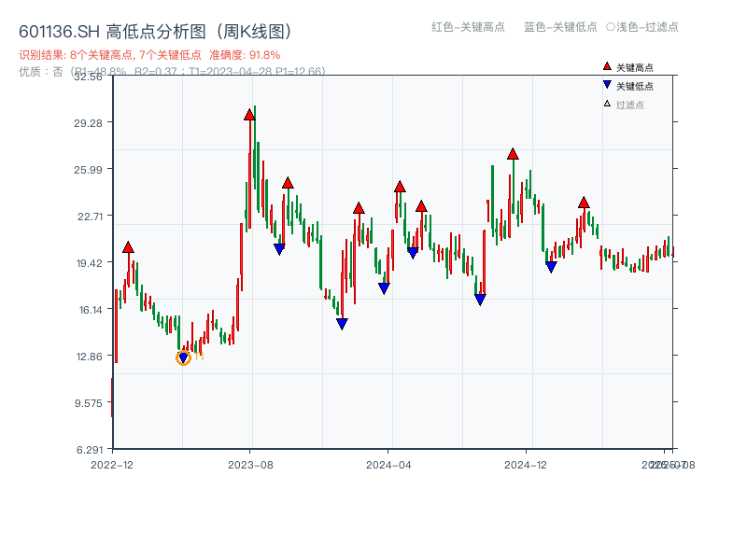This screenshot has height=560, width=747.
Task: Click the blue key-low triangle near 2024-12
Action: coord(549,268)
